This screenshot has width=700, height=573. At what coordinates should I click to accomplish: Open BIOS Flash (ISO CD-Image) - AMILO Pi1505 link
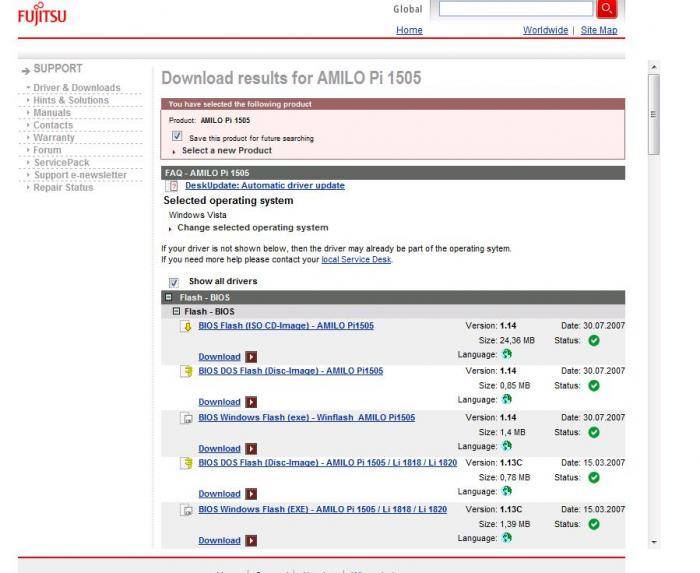coord(286,326)
